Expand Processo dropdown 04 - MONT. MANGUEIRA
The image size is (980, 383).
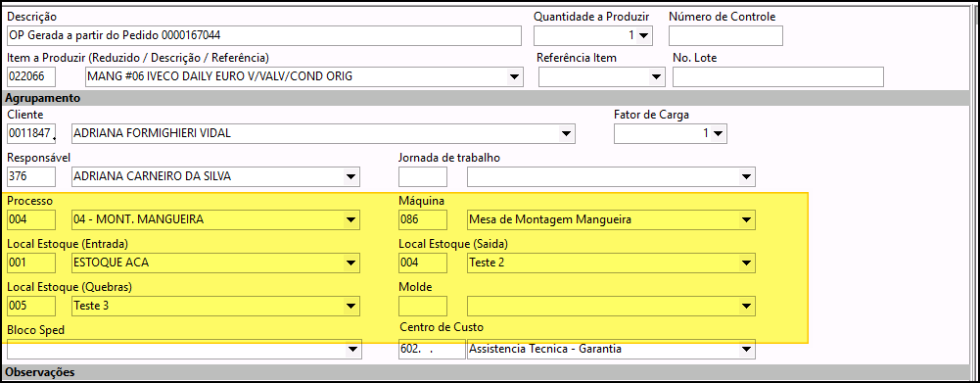click(351, 219)
